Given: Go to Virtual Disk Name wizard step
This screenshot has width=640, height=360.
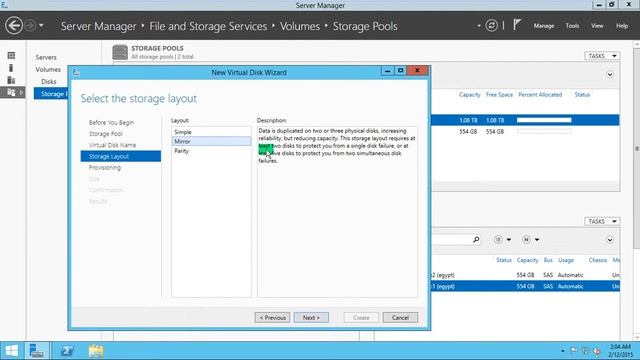Looking at the screenshot, I should click(112, 145).
